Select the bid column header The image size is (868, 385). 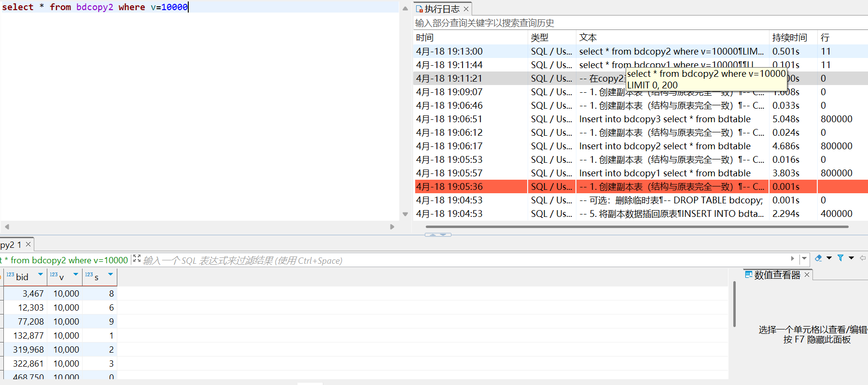[25, 277]
